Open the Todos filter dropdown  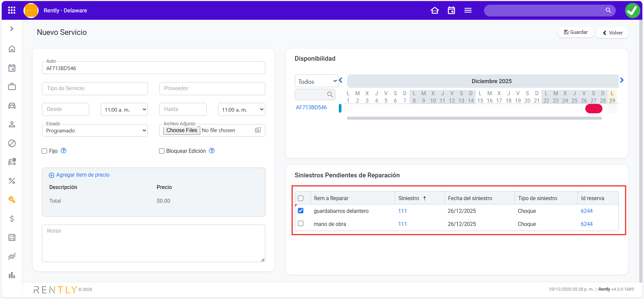click(317, 81)
